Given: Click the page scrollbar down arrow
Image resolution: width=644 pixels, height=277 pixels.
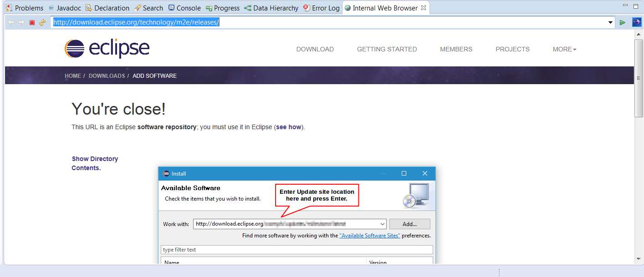Looking at the screenshot, I should click(x=639, y=259).
